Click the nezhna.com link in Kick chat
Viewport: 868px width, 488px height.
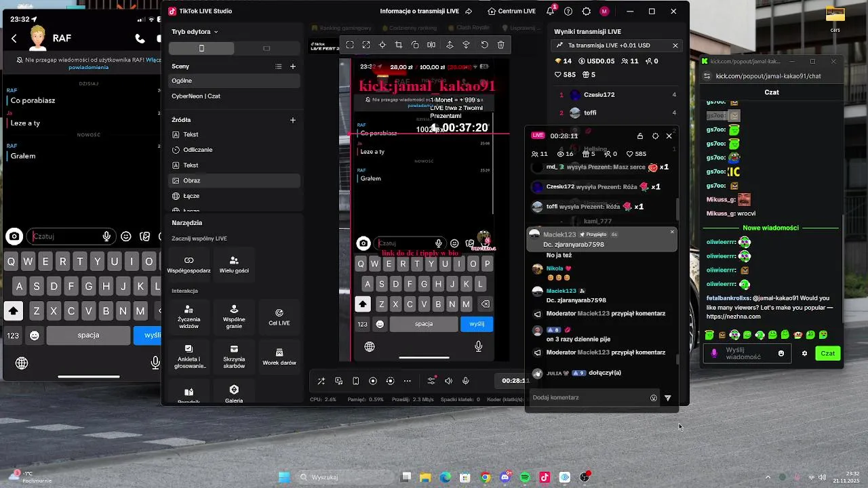pyautogui.click(x=733, y=317)
